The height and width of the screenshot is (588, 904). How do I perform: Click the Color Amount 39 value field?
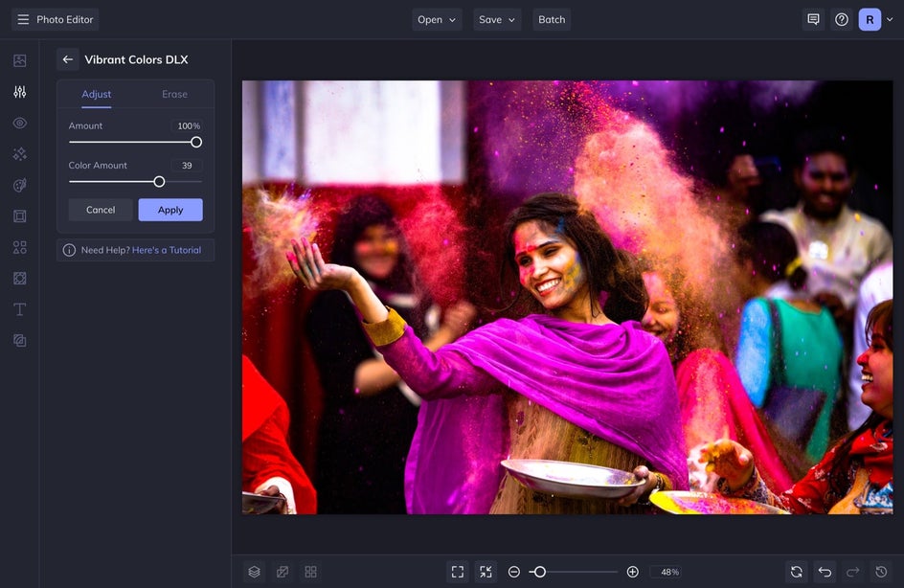pos(187,166)
